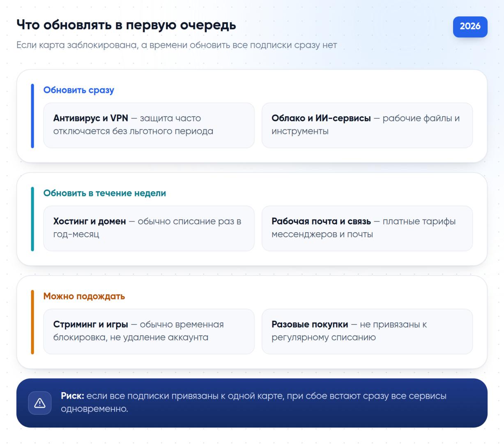Click the warning triangle icon in the risk banner
This screenshot has width=504, height=444.
click(40, 403)
